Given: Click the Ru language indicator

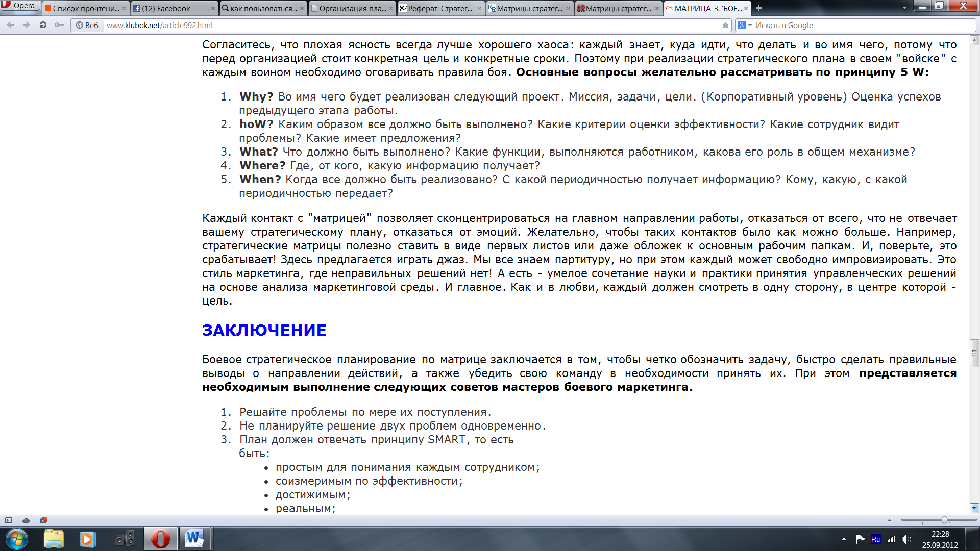Looking at the screenshot, I should [x=875, y=539].
